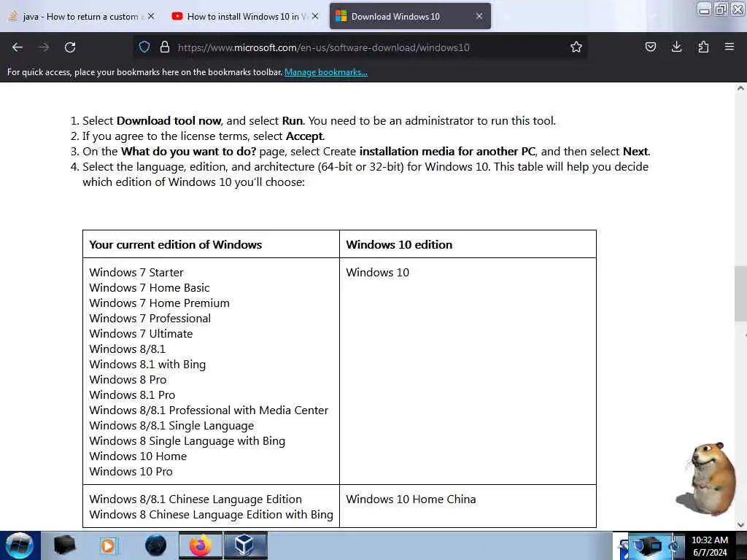Switch to How to install Windows 10 tab
The image size is (747, 560).
coord(244,17)
